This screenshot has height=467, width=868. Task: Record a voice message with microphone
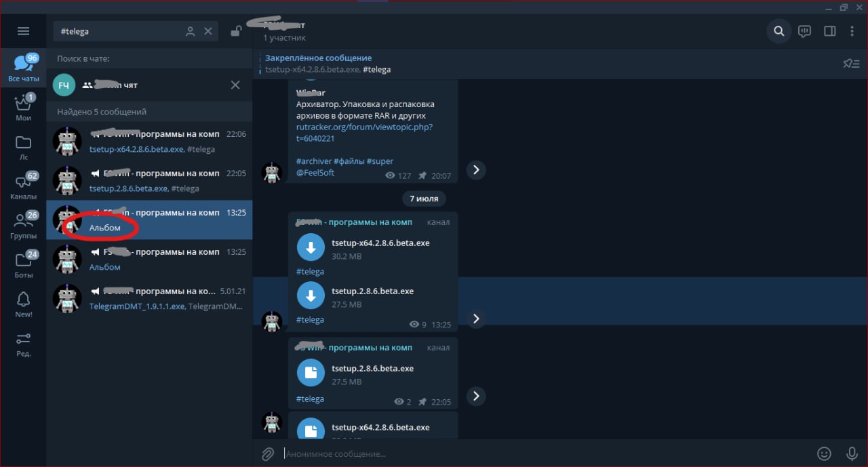pos(852,453)
